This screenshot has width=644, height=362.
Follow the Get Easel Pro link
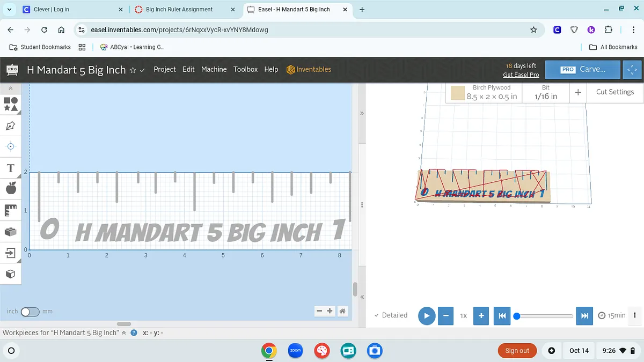click(x=521, y=75)
